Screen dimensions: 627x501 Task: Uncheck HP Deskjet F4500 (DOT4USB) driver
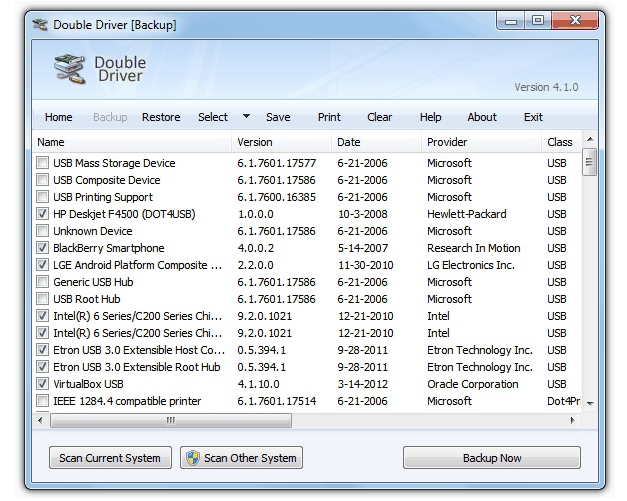tap(42, 214)
